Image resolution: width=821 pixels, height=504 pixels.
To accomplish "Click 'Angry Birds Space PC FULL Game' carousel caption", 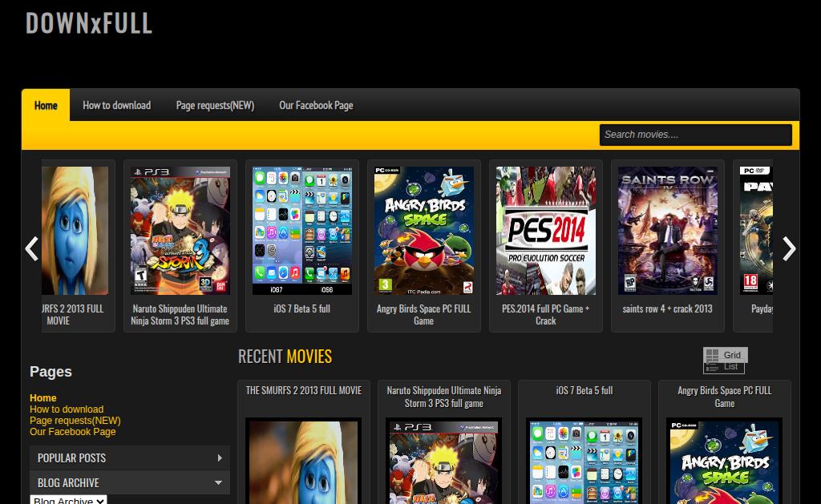I will coord(423,315).
